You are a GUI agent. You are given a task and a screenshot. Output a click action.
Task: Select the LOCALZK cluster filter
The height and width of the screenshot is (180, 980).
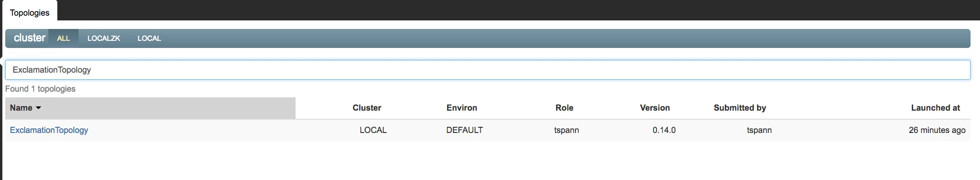(104, 38)
